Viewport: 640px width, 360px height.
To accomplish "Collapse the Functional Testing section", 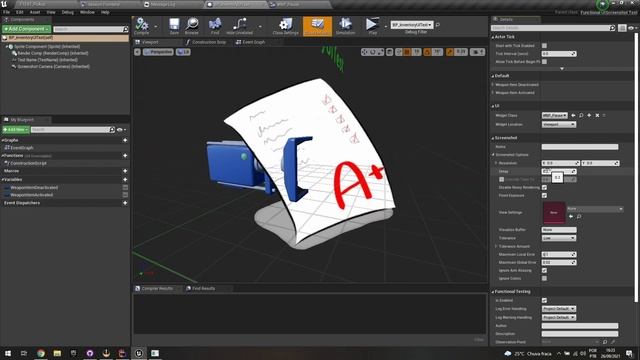I will [493, 292].
